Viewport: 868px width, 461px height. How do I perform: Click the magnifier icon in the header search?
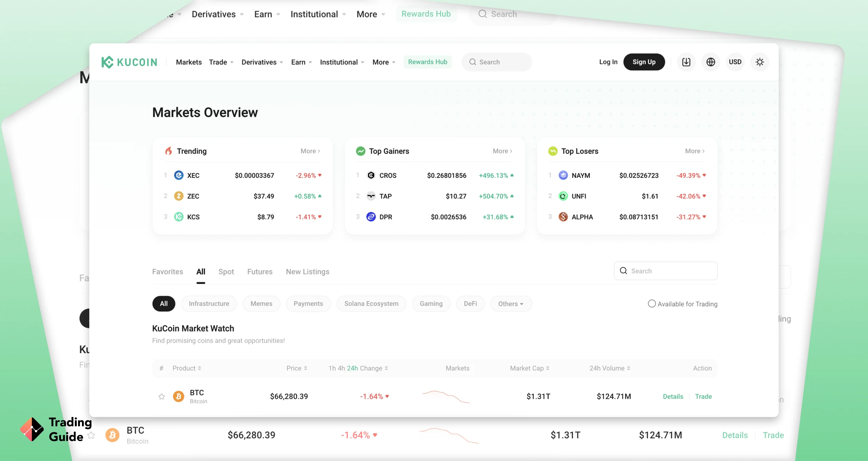pos(473,62)
